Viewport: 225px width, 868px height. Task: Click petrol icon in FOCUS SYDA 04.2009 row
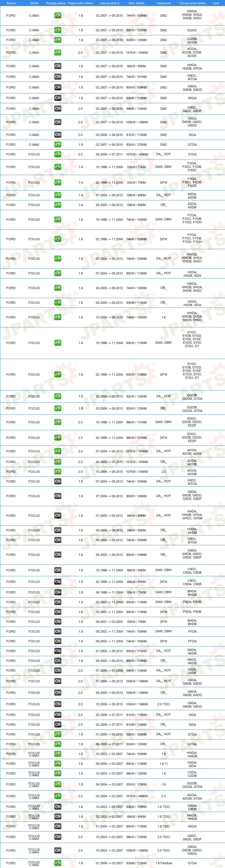click(58, 154)
